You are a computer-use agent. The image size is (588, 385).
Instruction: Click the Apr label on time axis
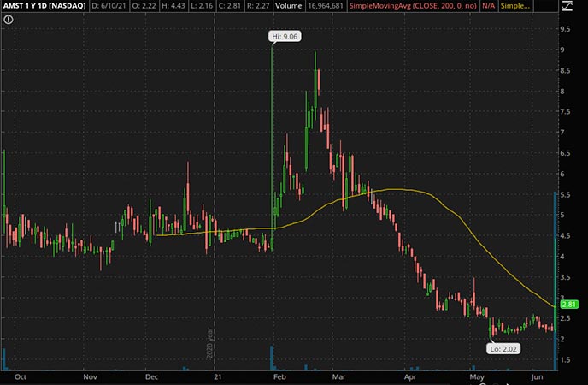(409, 375)
